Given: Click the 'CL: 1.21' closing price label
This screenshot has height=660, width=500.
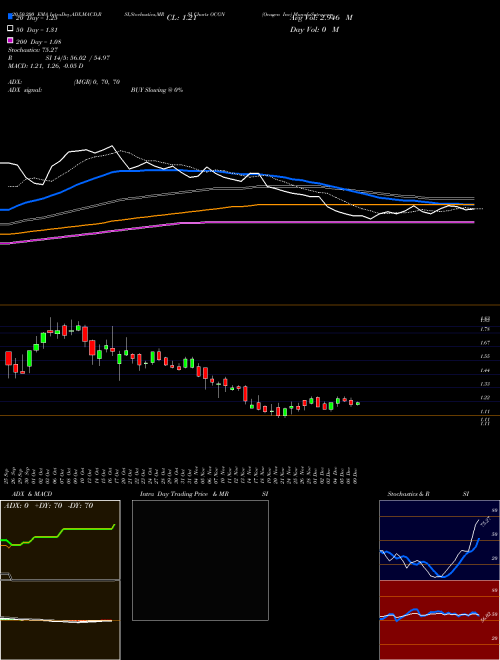Looking at the screenshot, I should click(x=182, y=18).
